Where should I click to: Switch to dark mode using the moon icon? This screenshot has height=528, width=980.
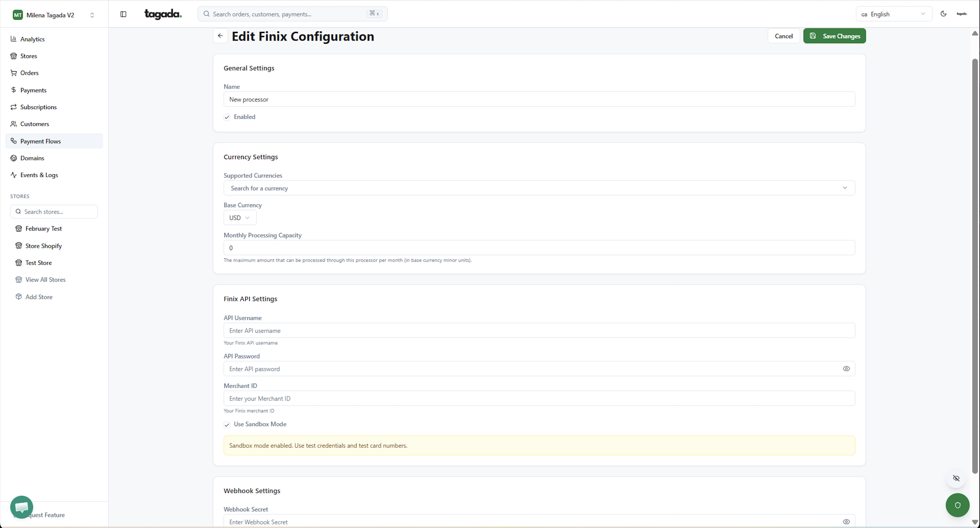pos(944,14)
